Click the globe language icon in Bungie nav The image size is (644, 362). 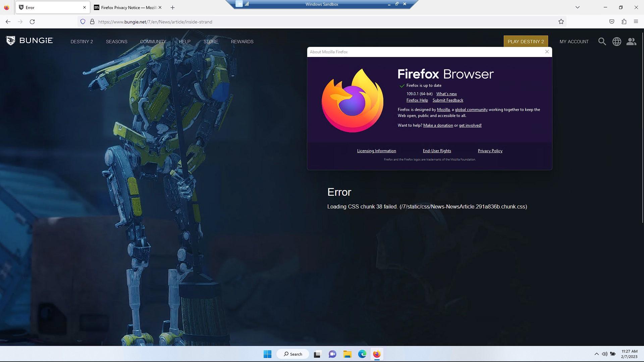click(616, 41)
